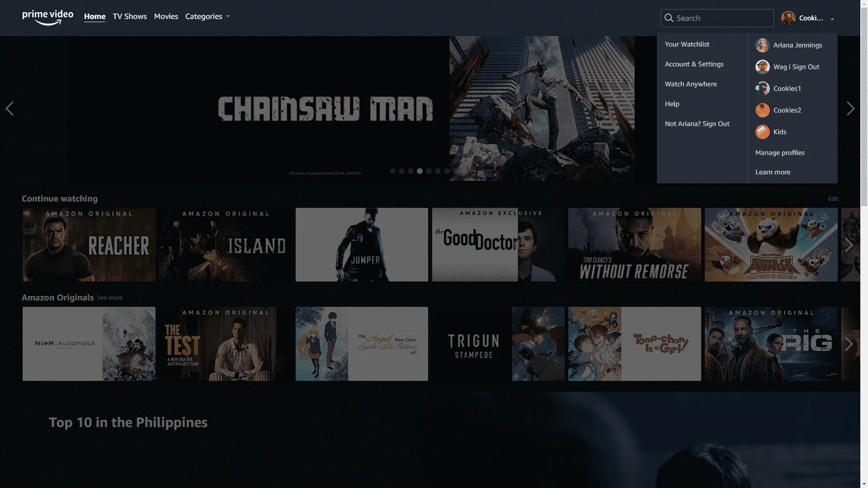This screenshot has height=488, width=868.
Task: Click Top 10 in the Philippines heading
Action: click(128, 422)
